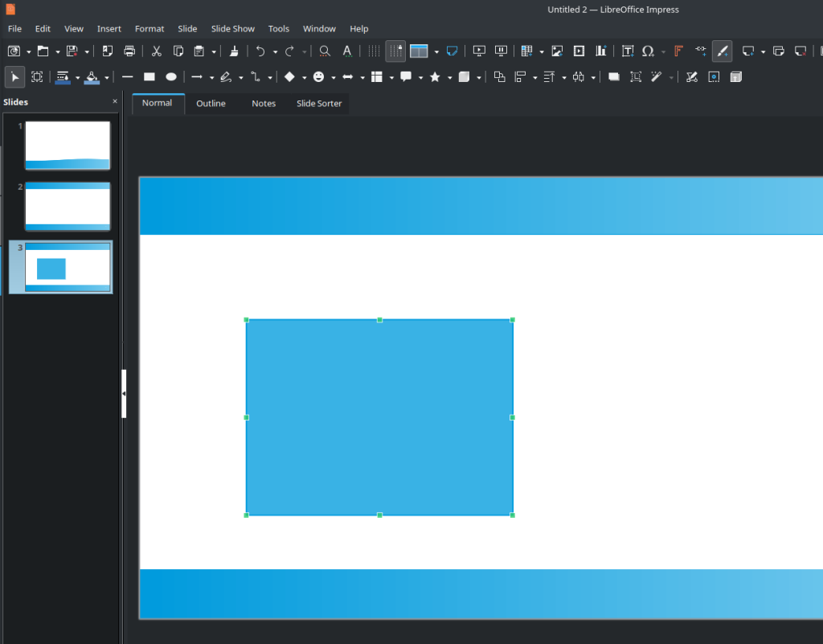The height and width of the screenshot is (644, 823).
Task: Expand the Stars and Banners dropdown
Action: [x=449, y=77]
